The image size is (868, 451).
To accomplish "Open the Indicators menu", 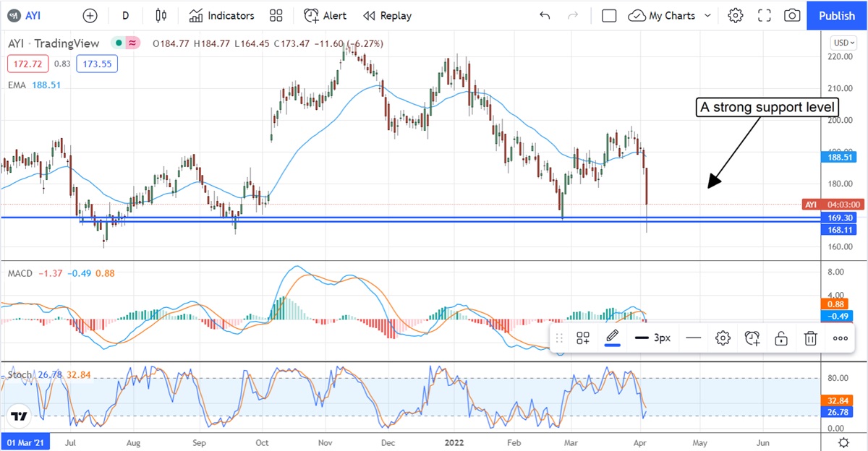I will [222, 15].
